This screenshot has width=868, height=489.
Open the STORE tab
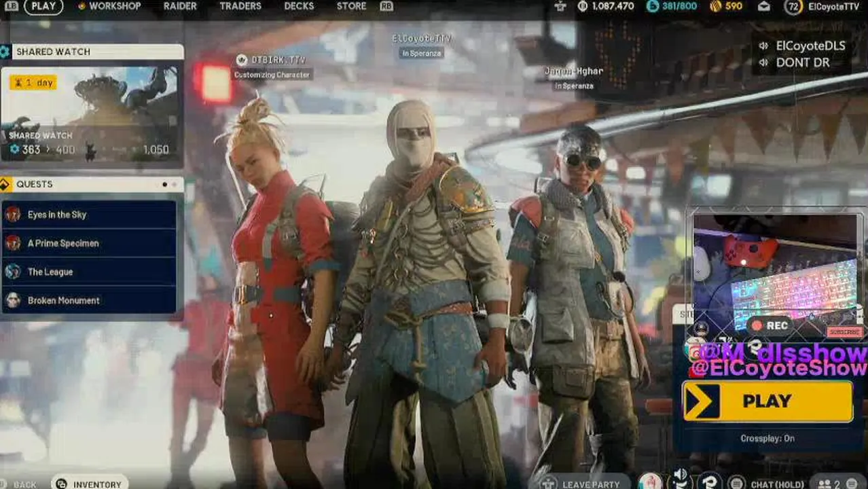(351, 6)
